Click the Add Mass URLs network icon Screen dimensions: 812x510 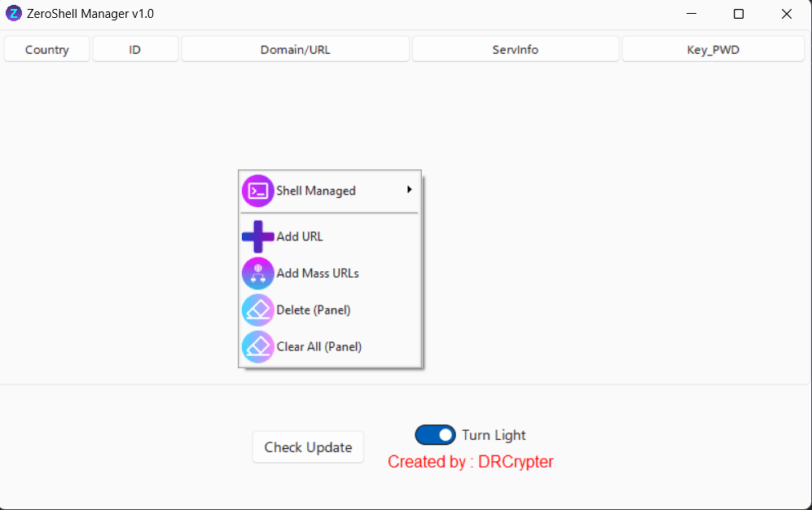[x=258, y=274]
